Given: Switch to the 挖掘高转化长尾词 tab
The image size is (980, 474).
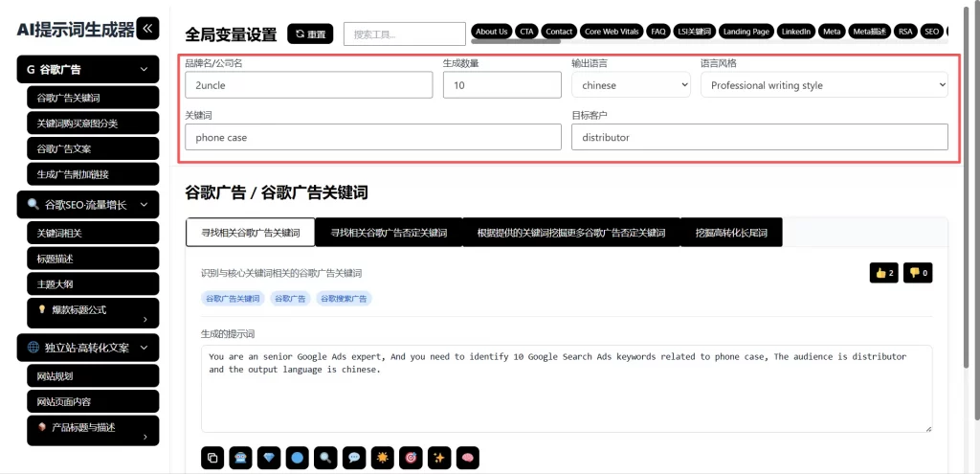Looking at the screenshot, I should click(x=731, y=233).
